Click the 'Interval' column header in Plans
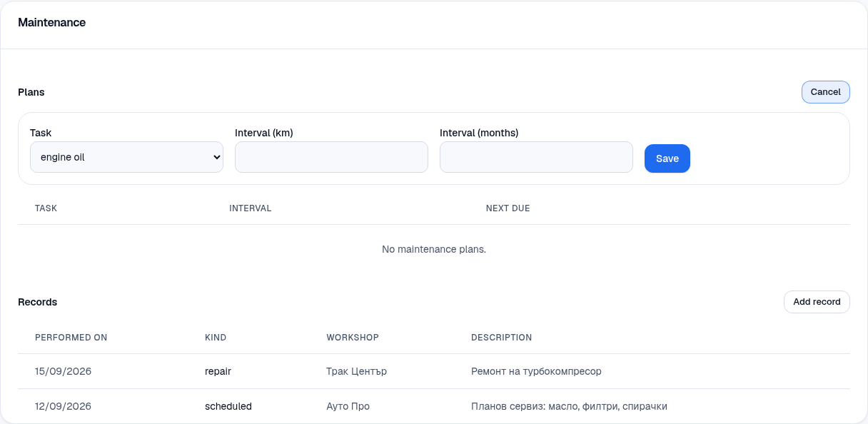Screen dimensions: 868x424 (x=251, y=208)
